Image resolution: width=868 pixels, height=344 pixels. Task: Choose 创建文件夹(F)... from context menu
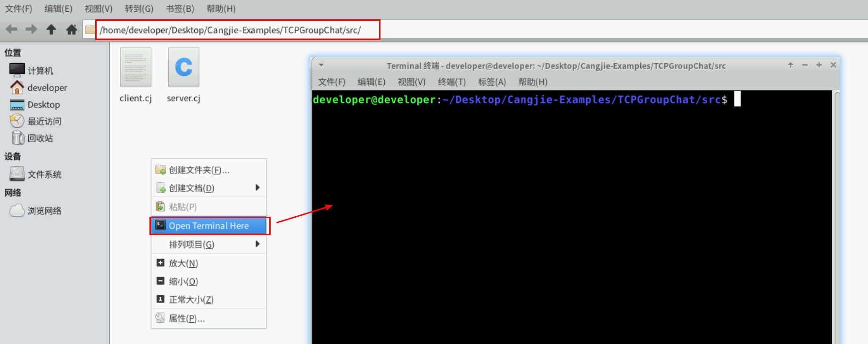click(208, 170)
